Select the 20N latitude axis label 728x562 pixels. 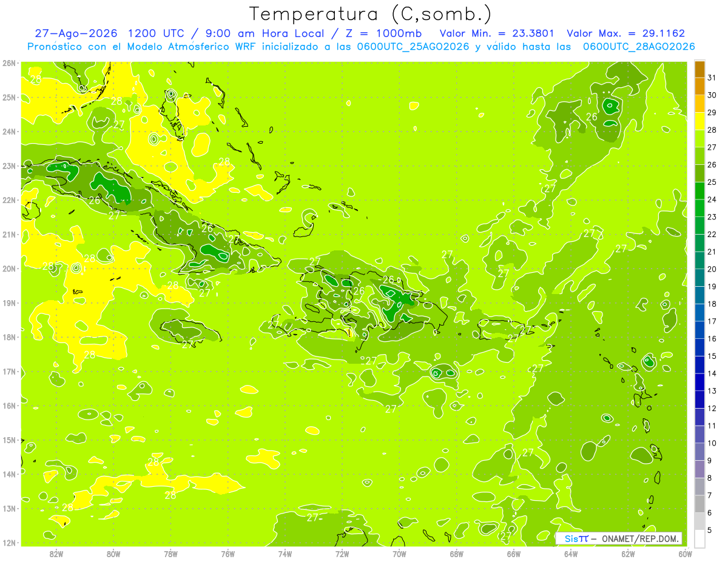click(x=9, y=269)
